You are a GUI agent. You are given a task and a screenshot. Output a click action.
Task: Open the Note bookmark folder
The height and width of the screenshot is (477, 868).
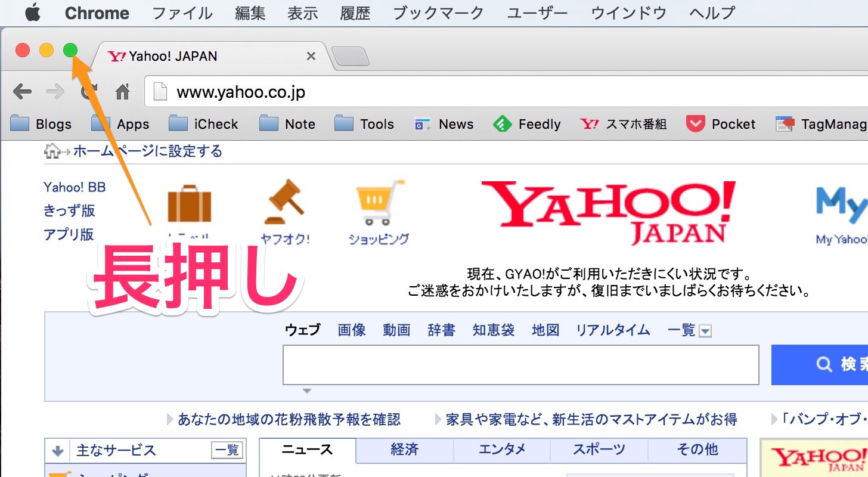point(287,124)
